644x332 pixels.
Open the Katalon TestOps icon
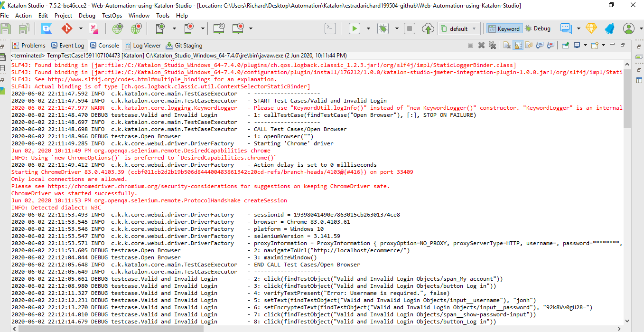click(46, 28)
